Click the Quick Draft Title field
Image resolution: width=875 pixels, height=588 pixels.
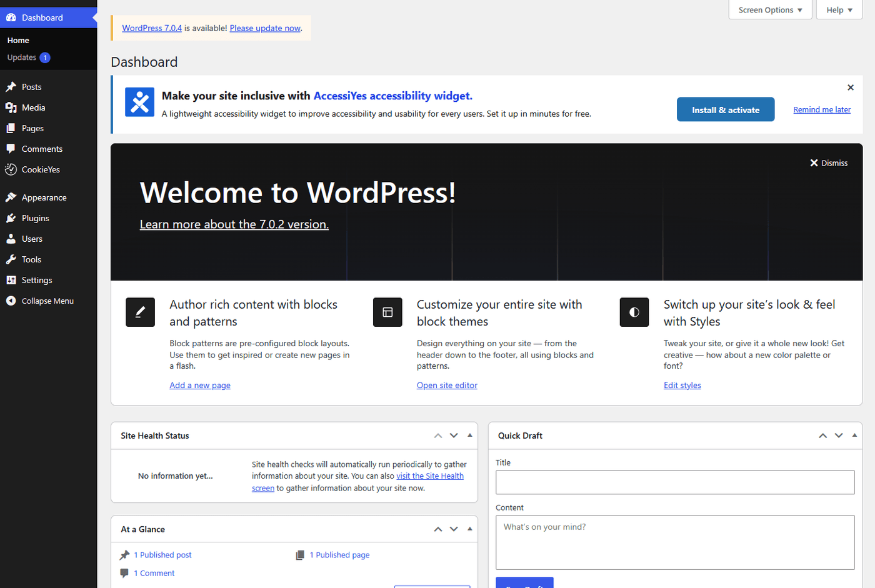click(x=675, y=482)
